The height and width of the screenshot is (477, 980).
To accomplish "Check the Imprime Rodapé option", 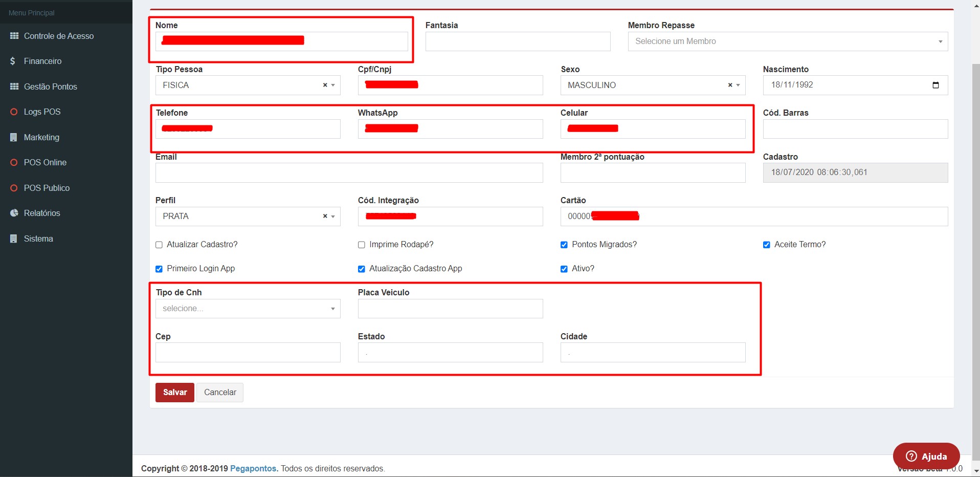I will click(x=362, y=245).
